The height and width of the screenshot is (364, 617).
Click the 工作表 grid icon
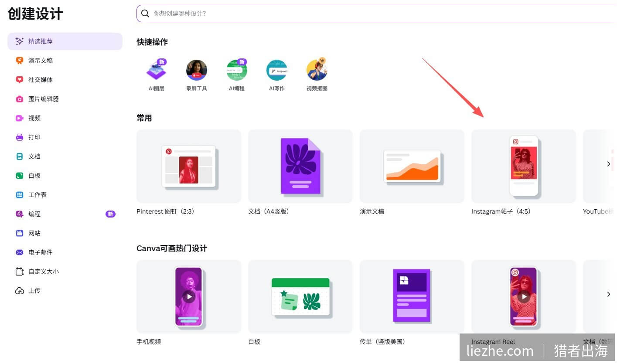click(x=19, y=195)
